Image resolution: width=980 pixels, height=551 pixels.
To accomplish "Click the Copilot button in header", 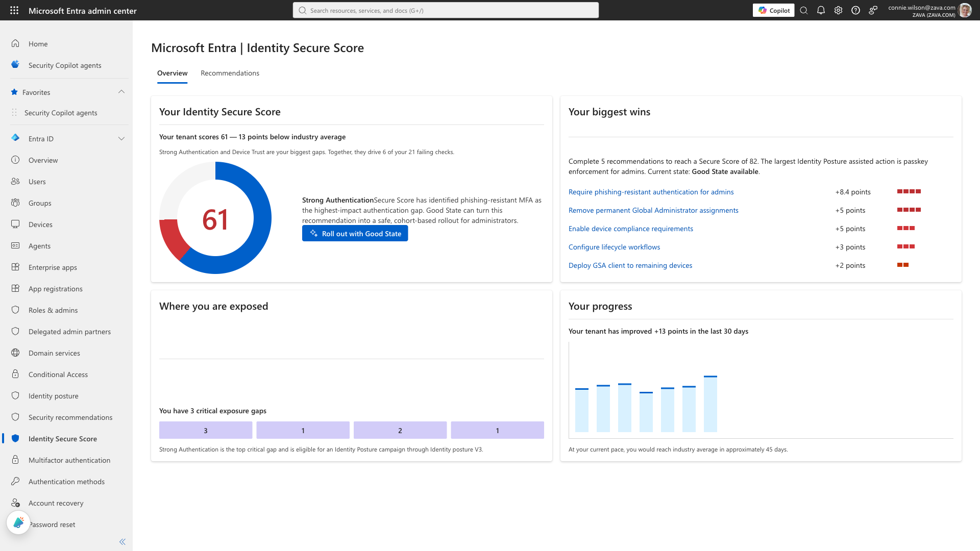I will pos(773,10).
